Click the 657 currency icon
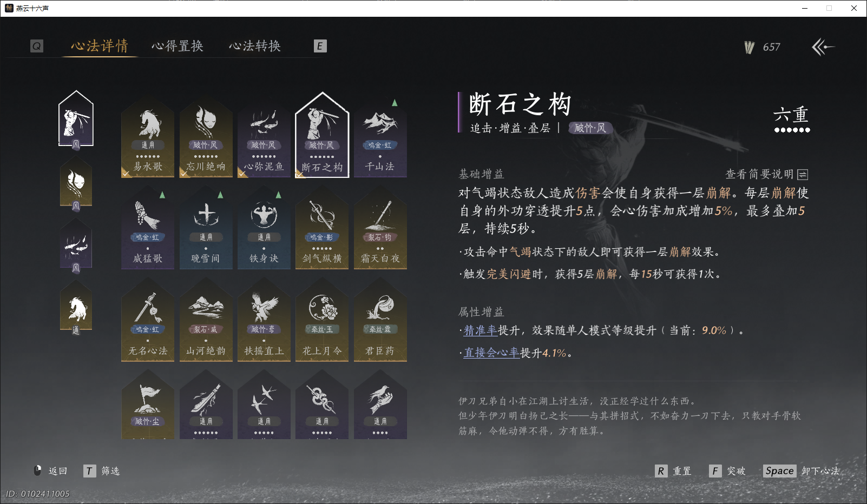The height and width of the screenshot is (504, 867). (x=750, y=48)
